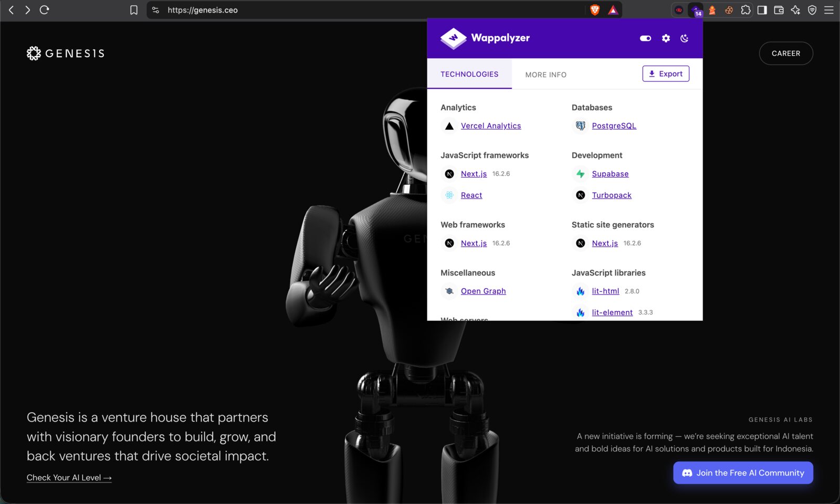Toggle Wappalyzer dark mode moon icon

[685, 38]
